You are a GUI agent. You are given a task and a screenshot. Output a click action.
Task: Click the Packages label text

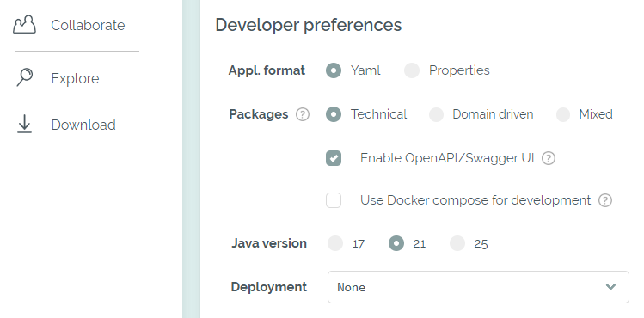(x=259, y=114)
